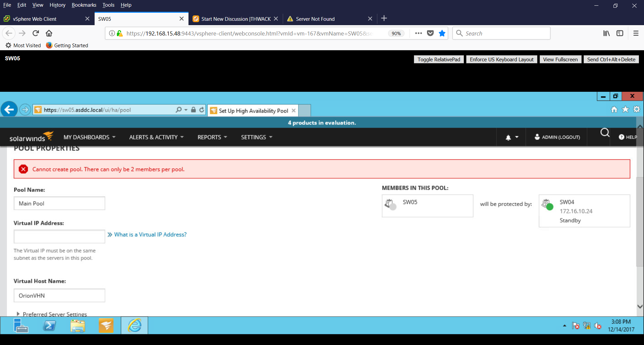Show Firefox sidebars icon
Image resolution: width=644 pixels, height=345 pixels.
pos(620,33)
